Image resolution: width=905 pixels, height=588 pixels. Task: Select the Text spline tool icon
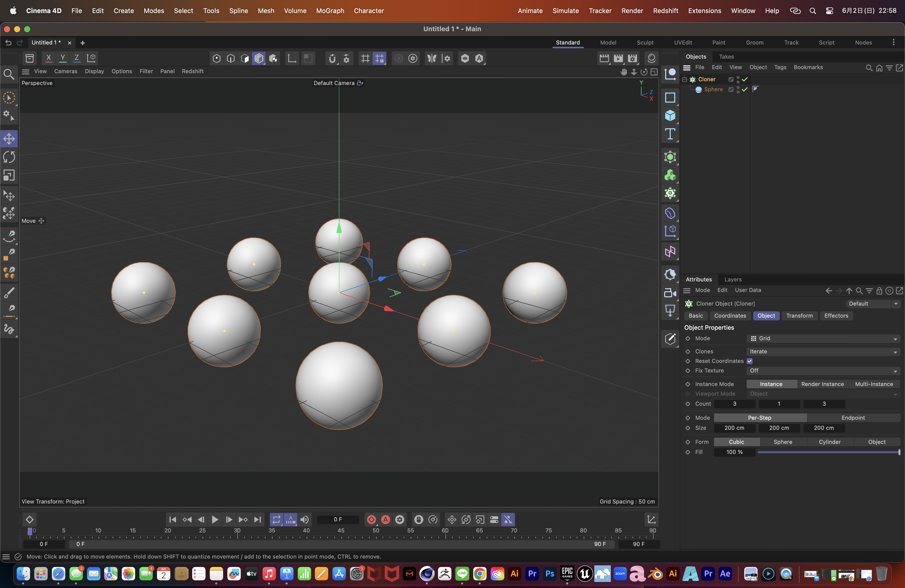670,134
